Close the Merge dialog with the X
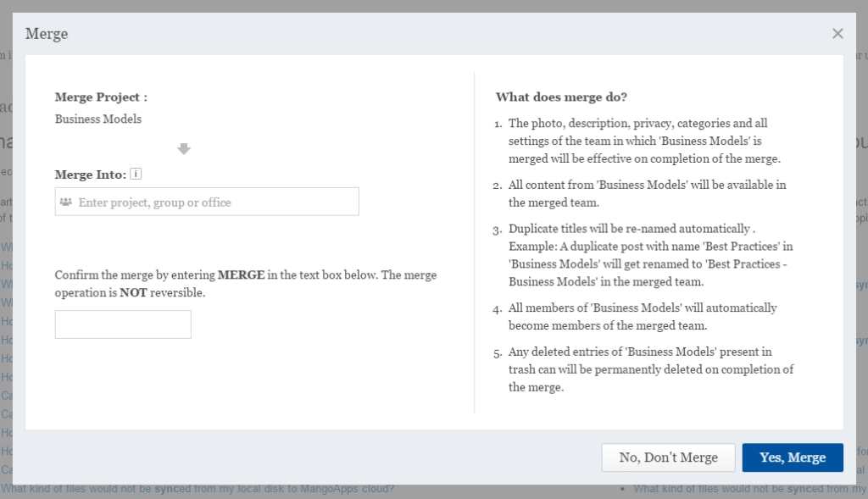 point(837,34)
